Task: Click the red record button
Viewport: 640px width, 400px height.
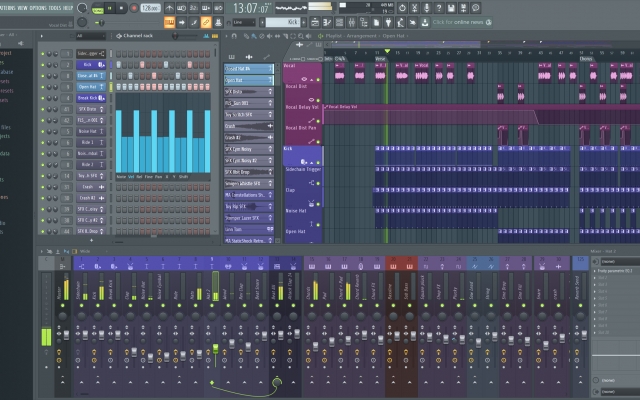Action: click(134, 8)
